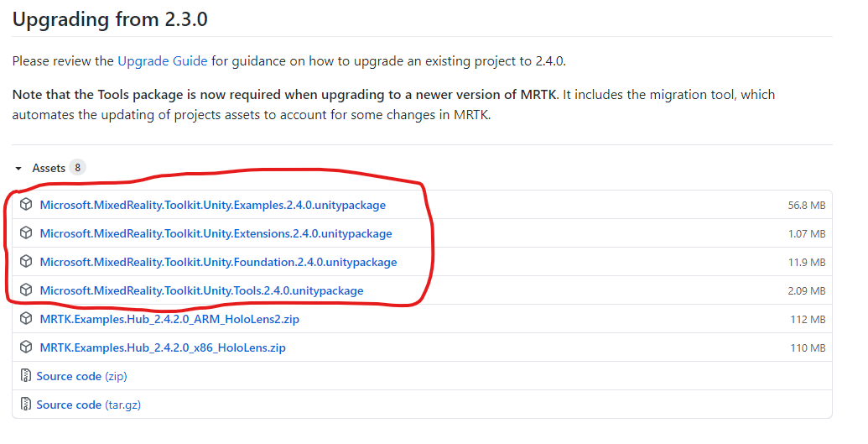Click zip file icon beside Source code (zip)
Viewport: 868px width, 444px height.
click(x=25, y=375)
